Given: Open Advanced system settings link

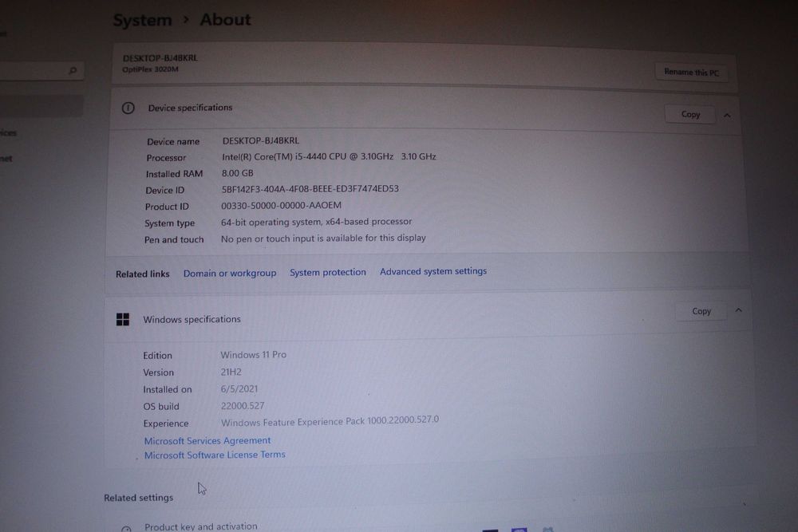Looking at the screenshot, I should click(x=433, y=271).
